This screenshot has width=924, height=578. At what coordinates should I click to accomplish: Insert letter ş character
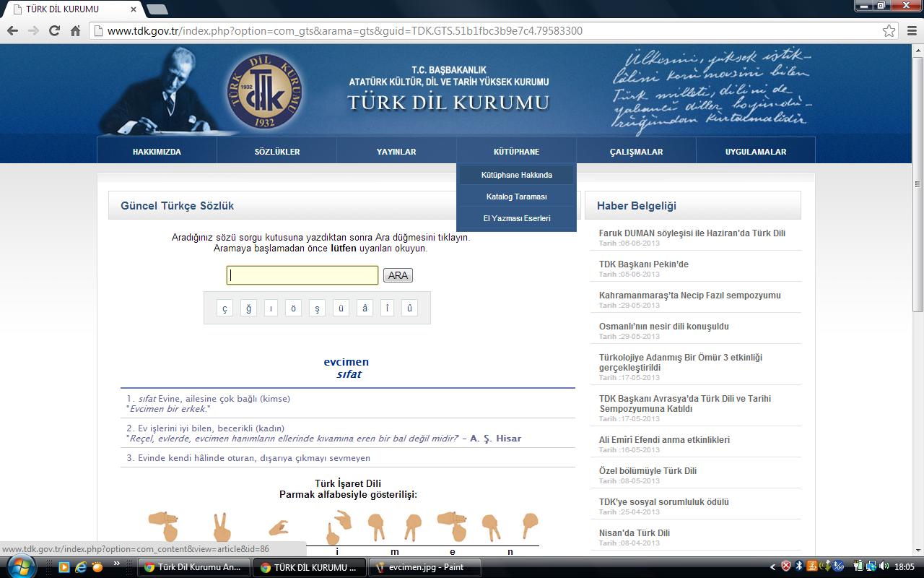(316, 309)
